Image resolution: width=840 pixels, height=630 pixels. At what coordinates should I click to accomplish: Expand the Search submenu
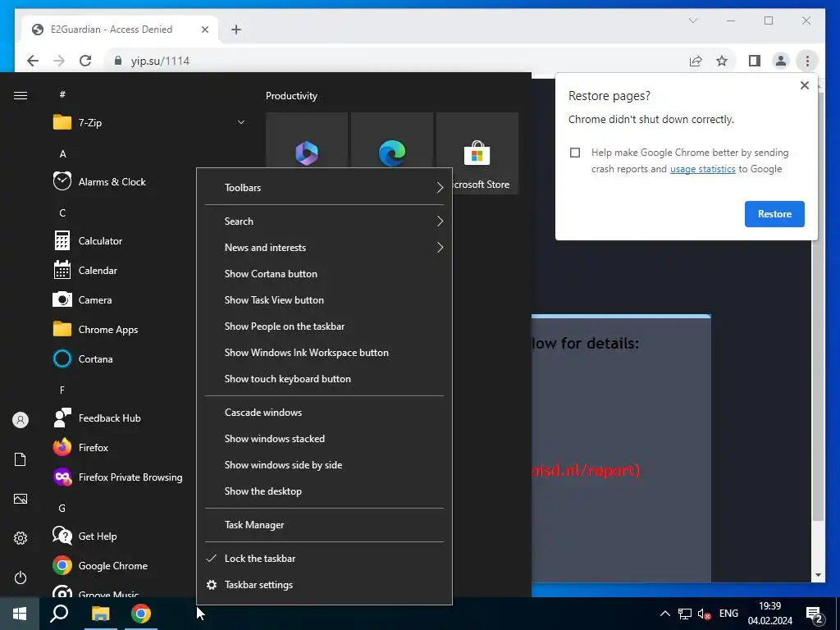coord(324,221)
